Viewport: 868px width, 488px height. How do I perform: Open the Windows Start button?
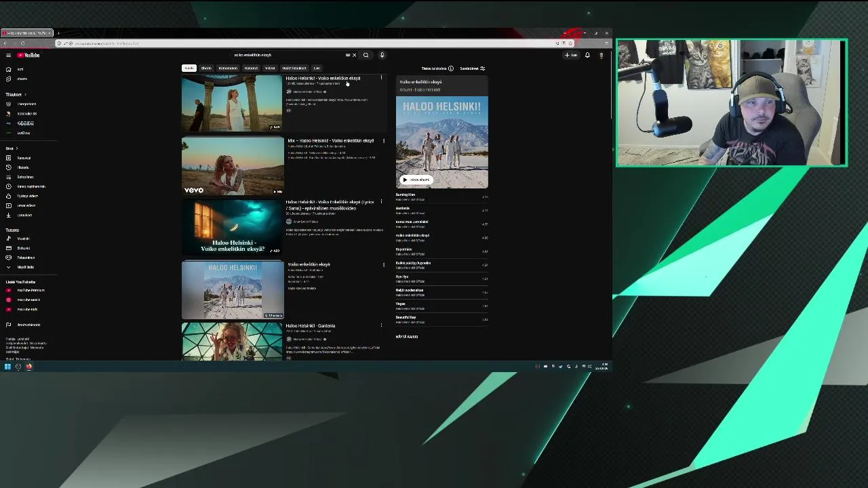(7, 367)
